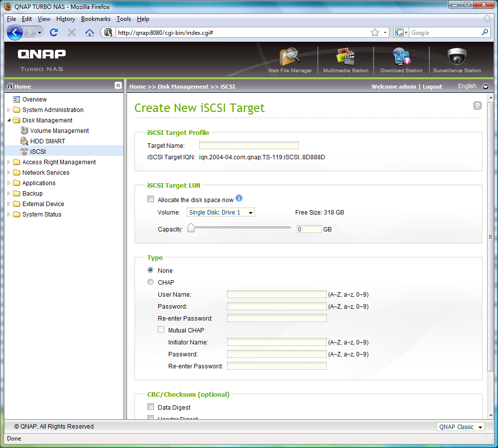This screenshot has width=498, height=448.
Task: Click the Capacity slider handle
Action: tap(191, 227)
